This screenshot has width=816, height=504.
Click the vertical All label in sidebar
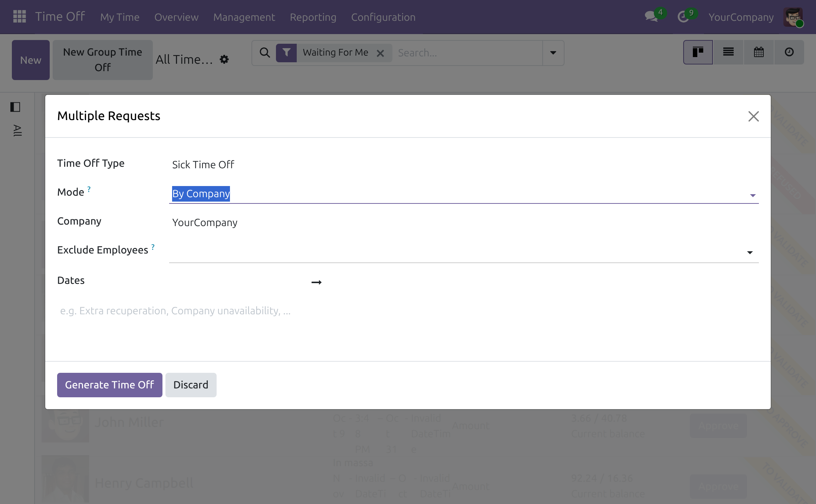[17, 130]
